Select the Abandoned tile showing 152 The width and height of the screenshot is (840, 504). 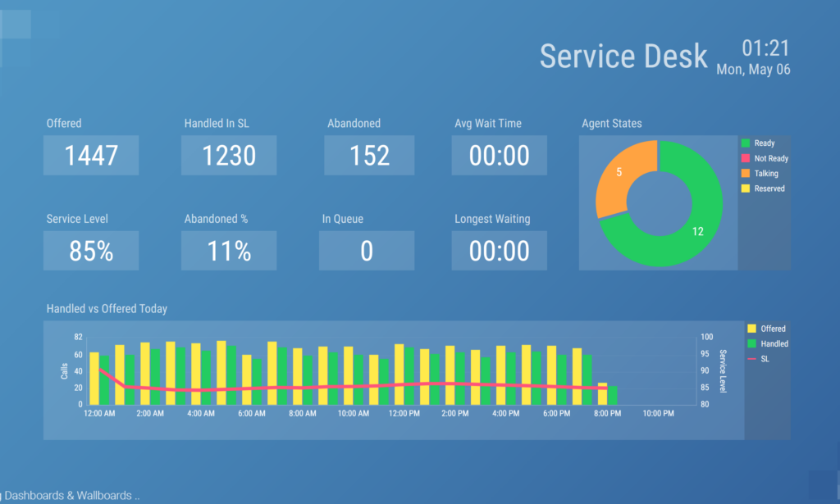click(x=369, y=156)
